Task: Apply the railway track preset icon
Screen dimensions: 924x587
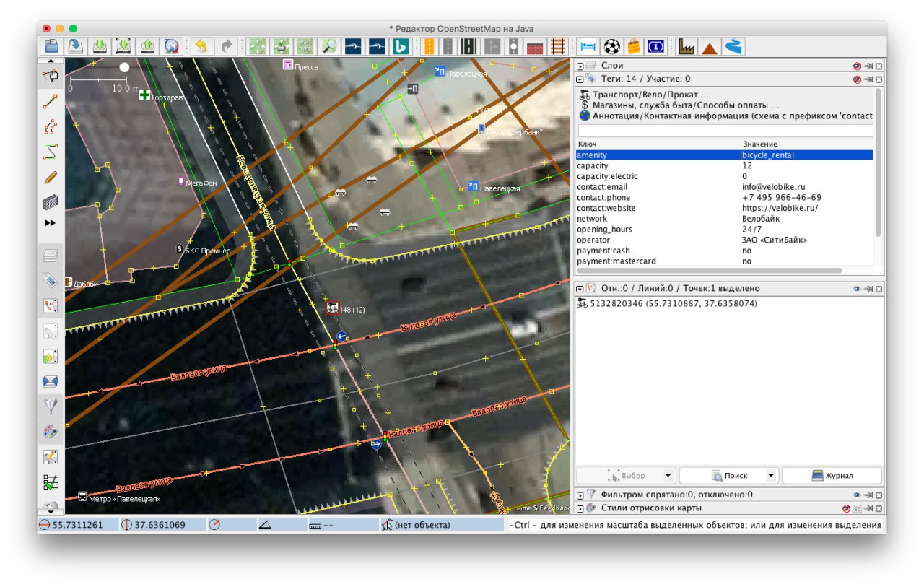Action: click(558, 46)
